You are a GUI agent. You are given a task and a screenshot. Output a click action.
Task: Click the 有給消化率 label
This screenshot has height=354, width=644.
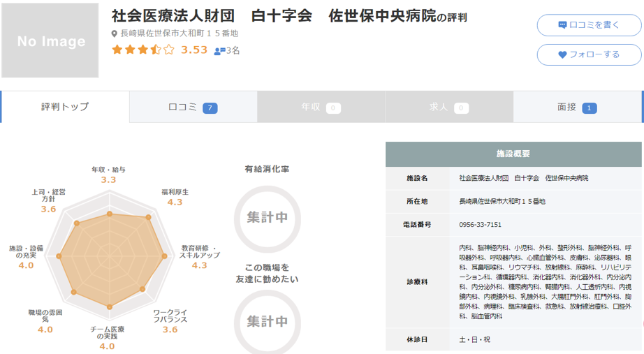point(267,169)
